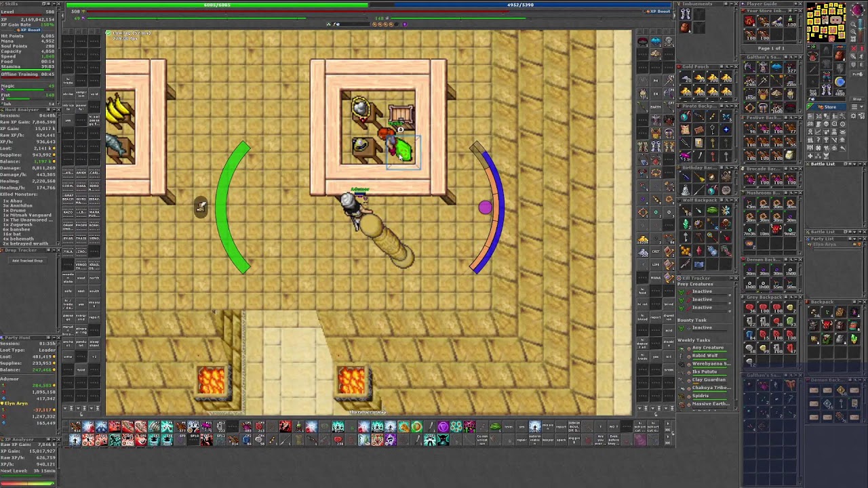Click the left fire basin
This screenshot has width=868, height=488.
212,381
